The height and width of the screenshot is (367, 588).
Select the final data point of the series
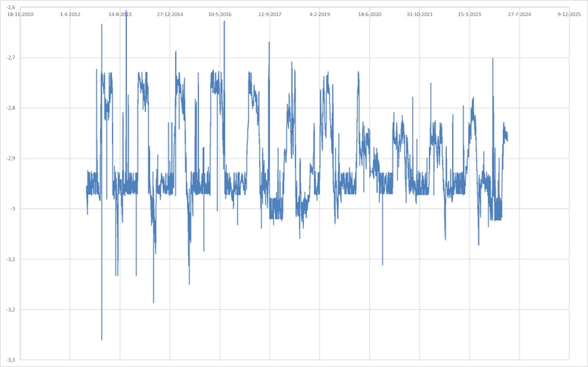[507, 141]
